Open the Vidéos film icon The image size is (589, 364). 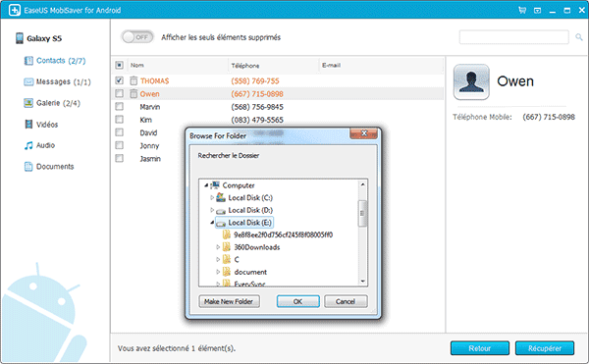click(x=28, y=125)
